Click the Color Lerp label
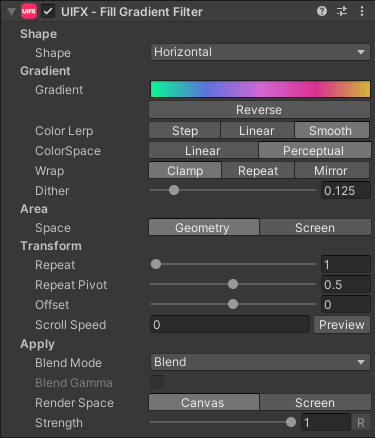 click(64, 131)
